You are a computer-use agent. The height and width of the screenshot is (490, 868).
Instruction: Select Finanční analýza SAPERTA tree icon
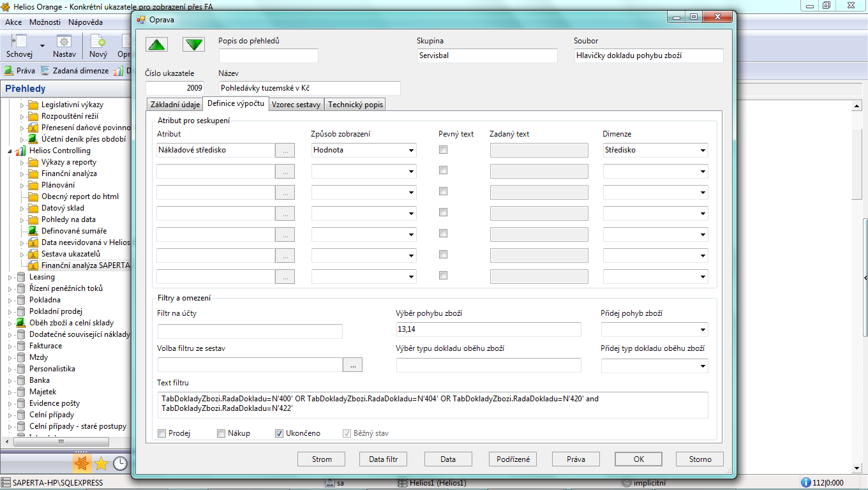pyautogui.click(x=33, y=265)
